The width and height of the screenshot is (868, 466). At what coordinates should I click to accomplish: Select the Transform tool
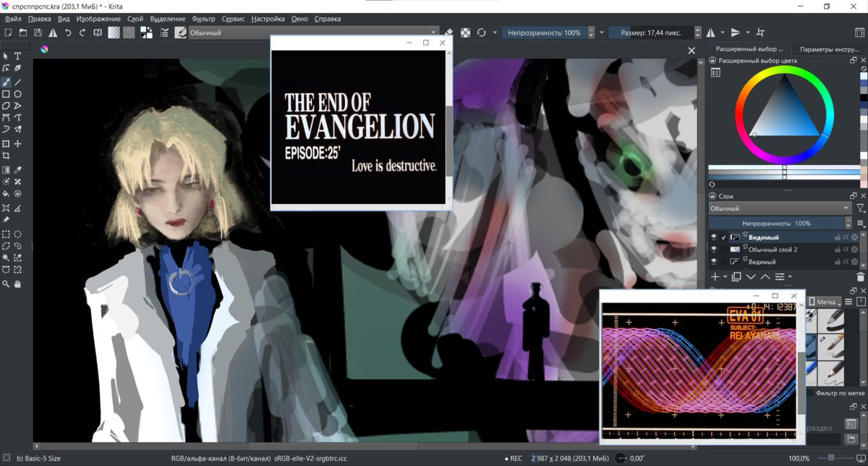pos(6,143)
